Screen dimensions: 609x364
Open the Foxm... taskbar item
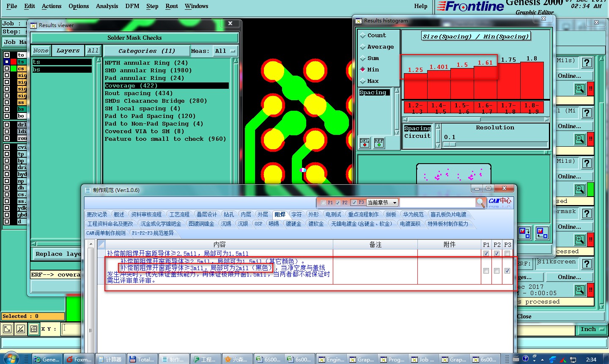(79, 359)
